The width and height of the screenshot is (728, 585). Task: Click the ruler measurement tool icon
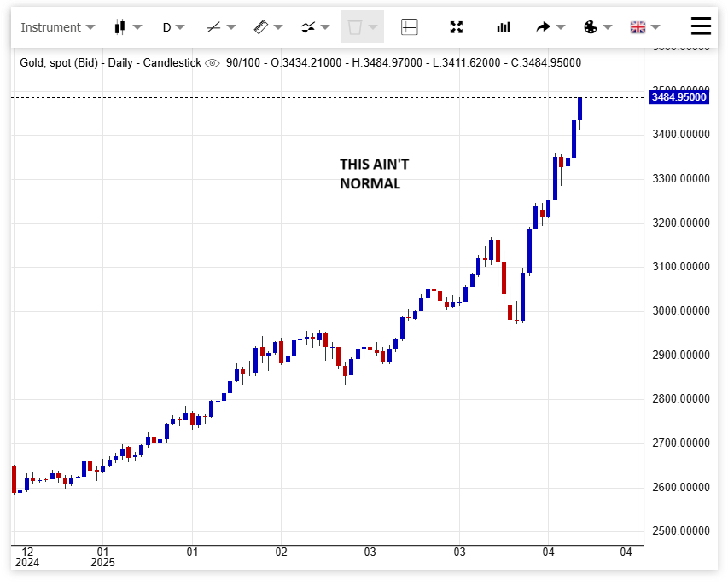pyautogui.click(x=261, y=27)
